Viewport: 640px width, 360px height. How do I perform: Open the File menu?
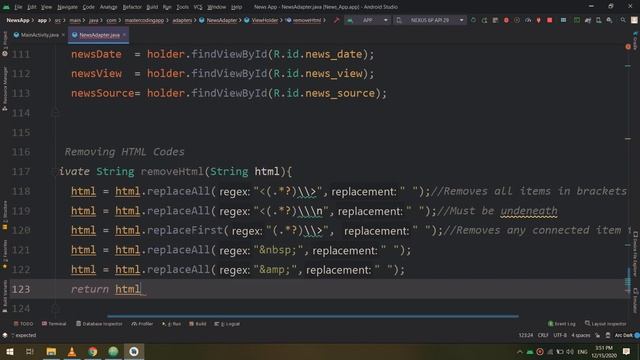[x=18, y=7]
